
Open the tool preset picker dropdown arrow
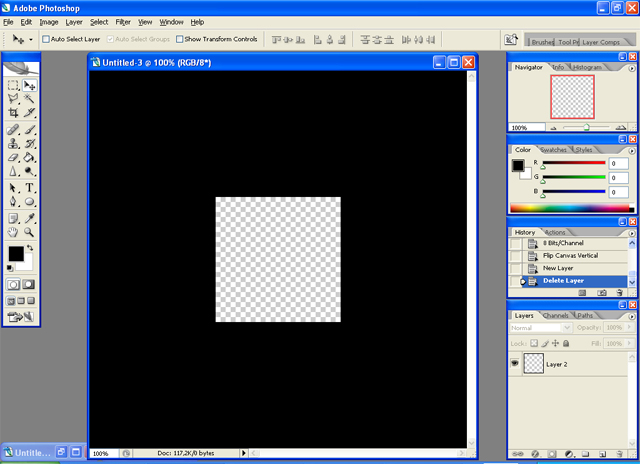point(31,40)
